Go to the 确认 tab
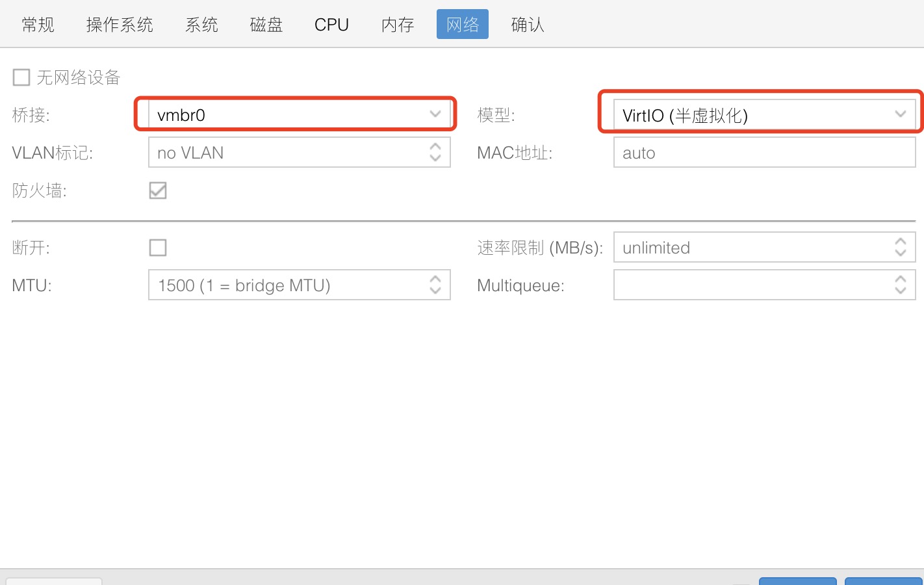 (528, 25)
